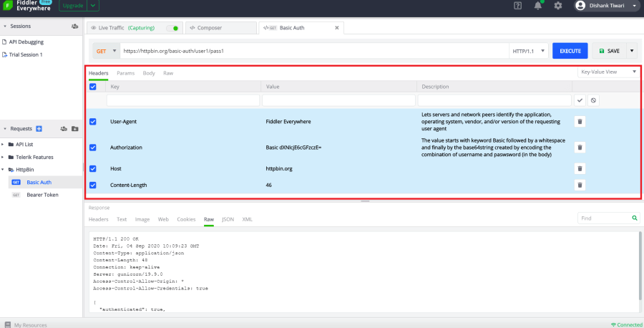Create new requests folder
Screen dimensions: 644x328
coord(74,129)
